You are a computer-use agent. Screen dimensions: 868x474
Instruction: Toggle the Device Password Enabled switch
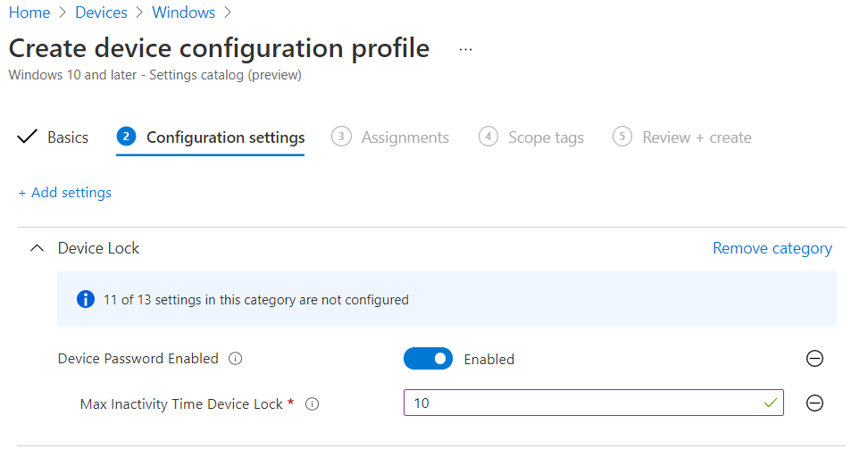click(x=428, y=359)
